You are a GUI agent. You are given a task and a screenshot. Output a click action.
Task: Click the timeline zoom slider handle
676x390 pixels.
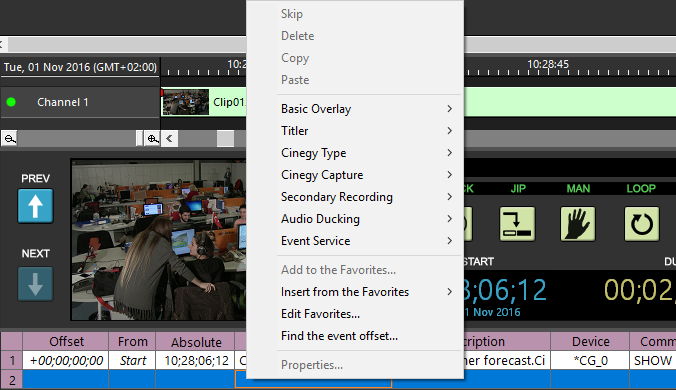coord(139,139)
